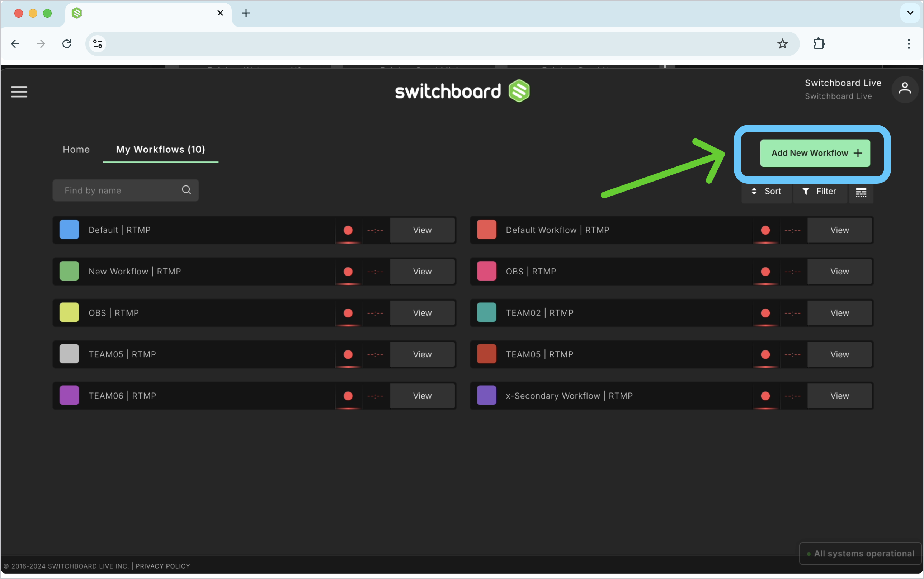
Task: Click record indicator for Default Workflow | RTMP
Action: (x=765, y=230)
